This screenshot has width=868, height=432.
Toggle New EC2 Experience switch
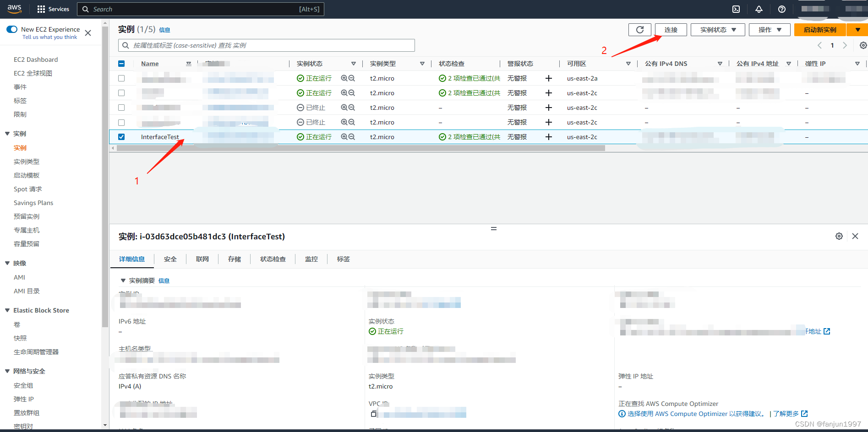12,29
